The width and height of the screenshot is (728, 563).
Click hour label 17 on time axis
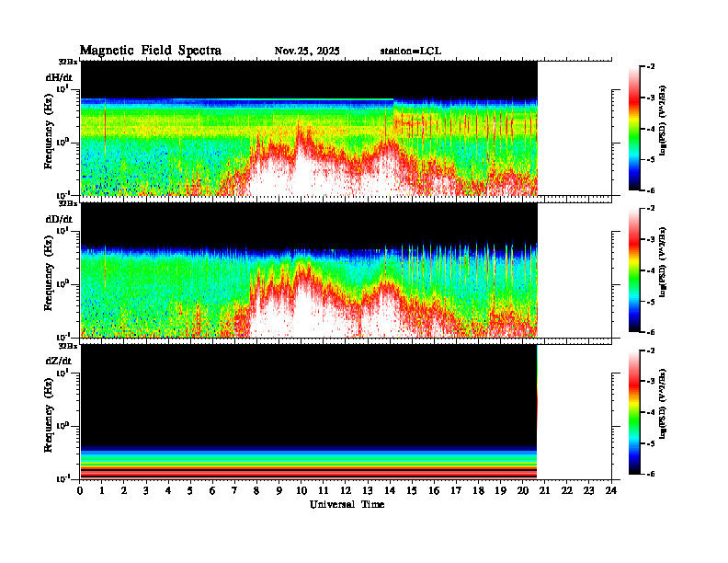pos(456,490)
